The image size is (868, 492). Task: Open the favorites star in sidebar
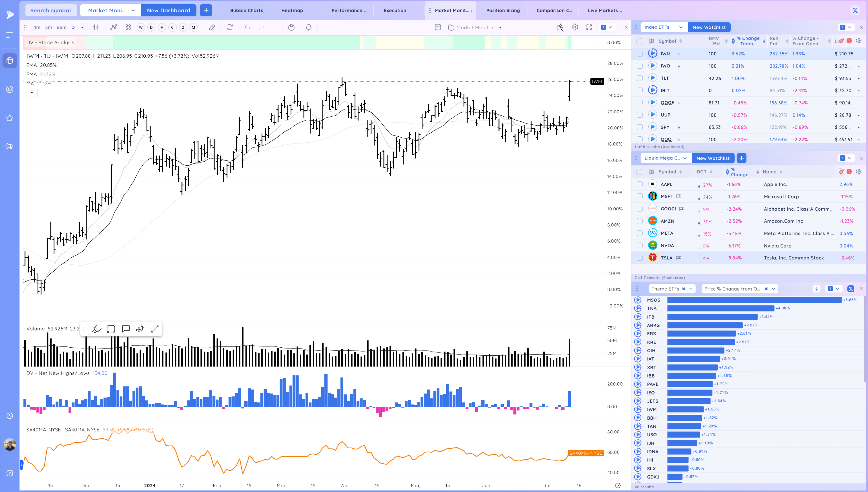point(10,118)
